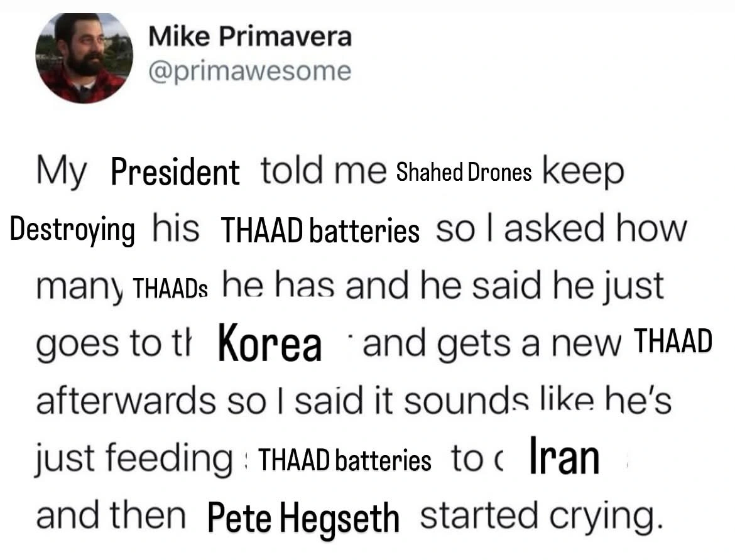
Task: Select the bold word President
Action: click(x=175, y=172)
